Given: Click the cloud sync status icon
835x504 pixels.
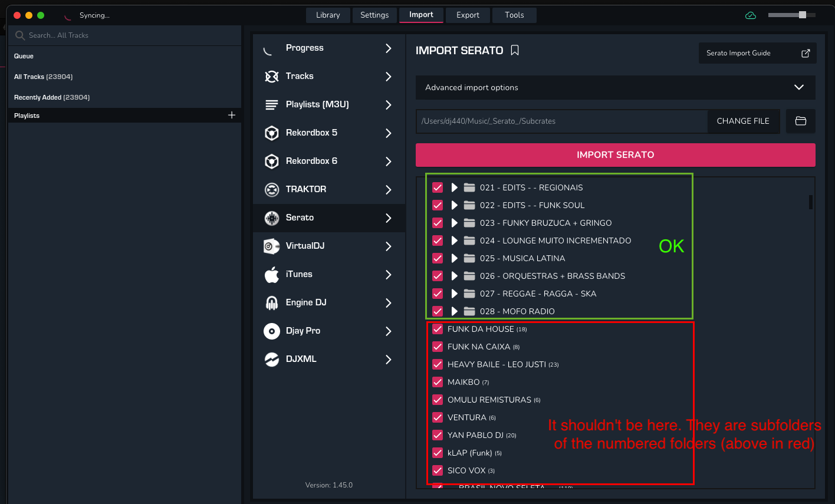Looking at the screenshot, I should click(751, 15).
